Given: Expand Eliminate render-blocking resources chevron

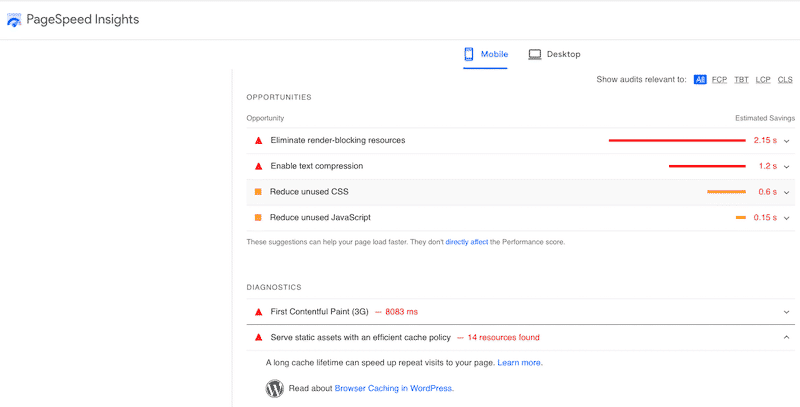Looking at the screenshot, I should click(x=787, y=141).
